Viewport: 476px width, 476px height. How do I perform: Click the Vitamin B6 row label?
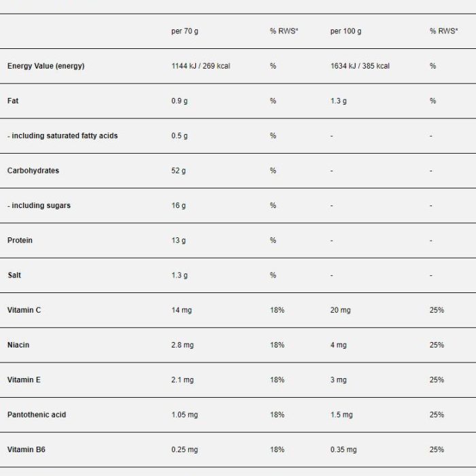click(26, 449)
